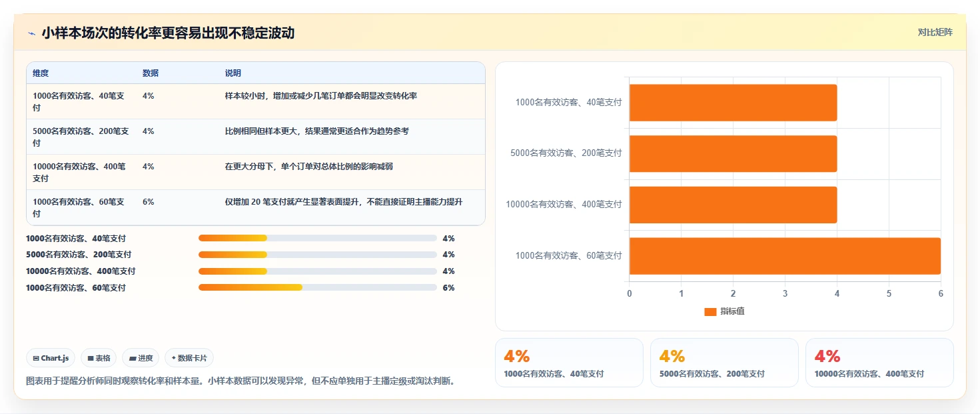
Task: Click the 6% value in the table
Action: (x=149, y=201)
